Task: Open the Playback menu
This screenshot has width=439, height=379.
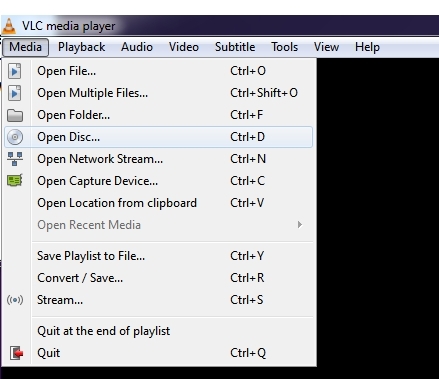Action: click(x=82, y=47)
